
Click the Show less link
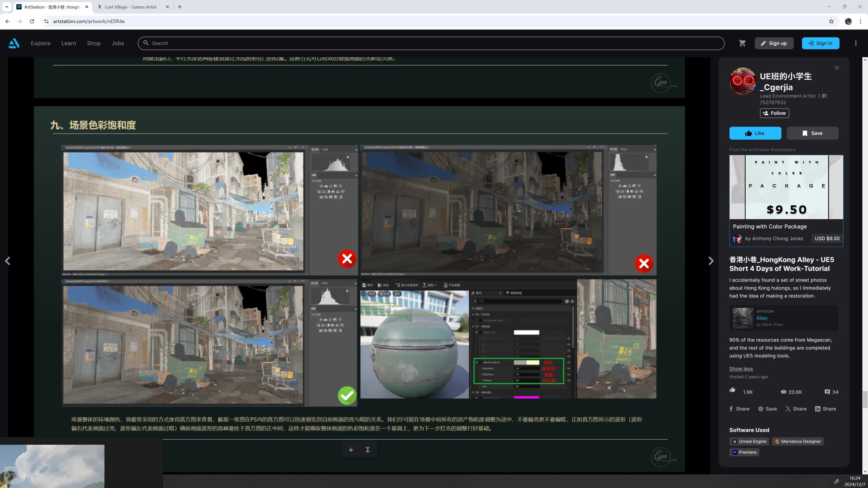point(741,369)
